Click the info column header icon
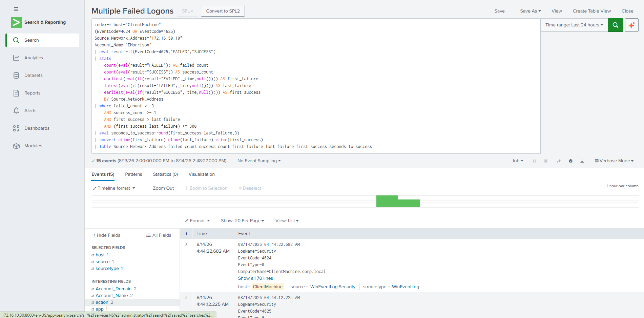The image size is (644, 318). [x=186, y=234]
